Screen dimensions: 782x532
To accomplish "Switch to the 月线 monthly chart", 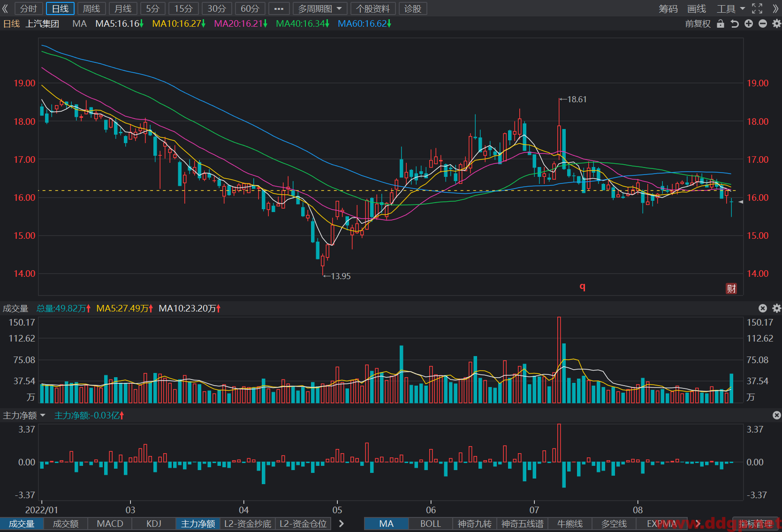I will 123,8.
